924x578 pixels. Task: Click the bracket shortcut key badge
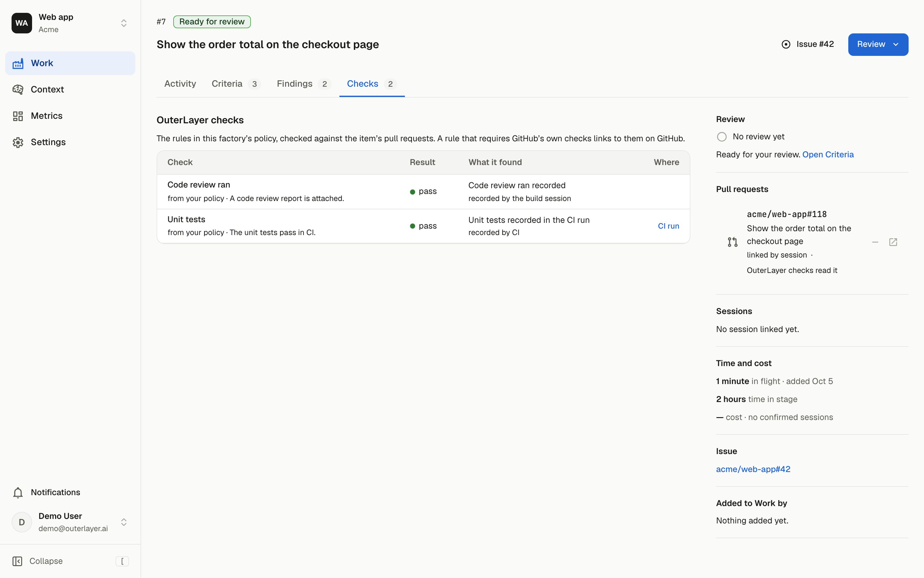point(122,561)
